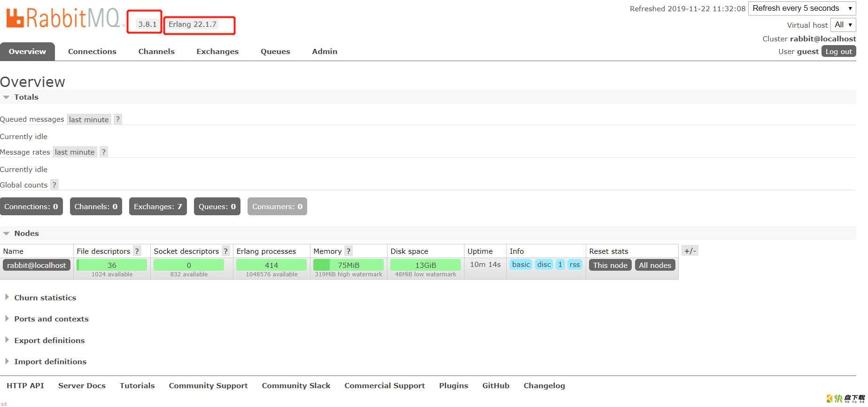Viewport: 868px width, 407px height.
Task: Click the Cluster rabbit@localhost name
Action: (823, 39)
